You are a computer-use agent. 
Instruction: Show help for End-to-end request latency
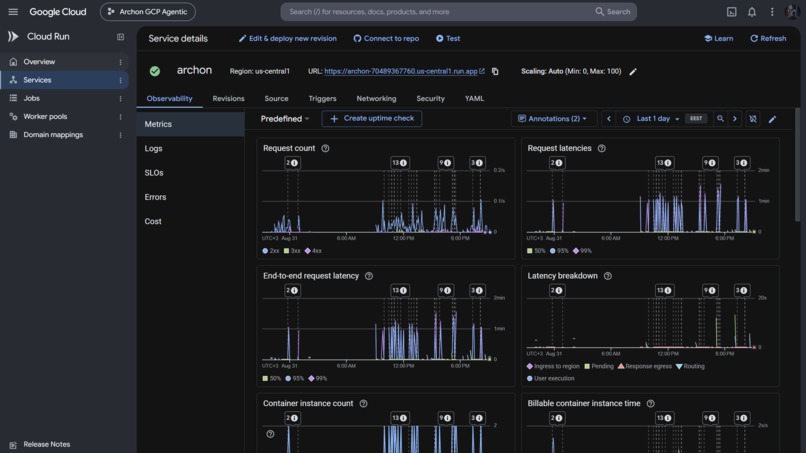[x=369, y=276]
